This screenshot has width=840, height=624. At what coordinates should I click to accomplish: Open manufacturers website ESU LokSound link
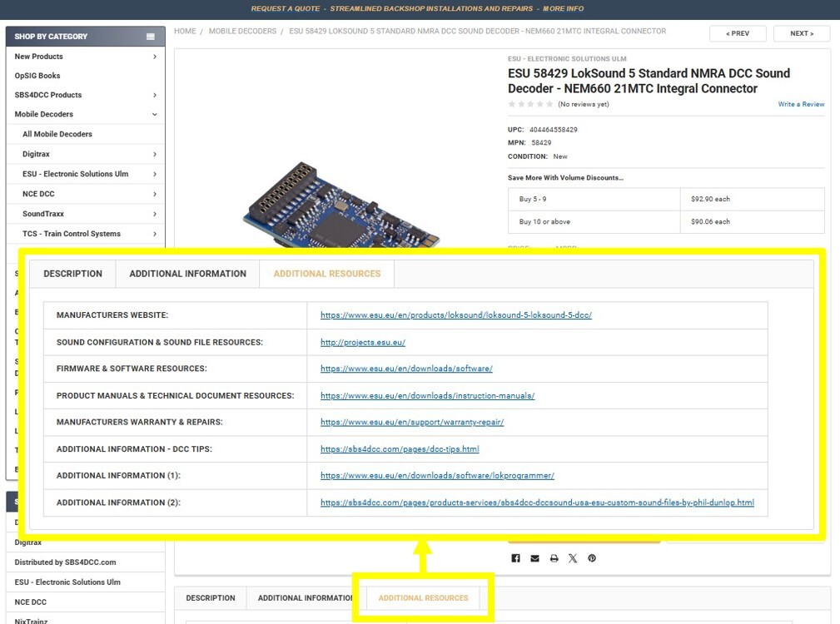pos(456,315)
